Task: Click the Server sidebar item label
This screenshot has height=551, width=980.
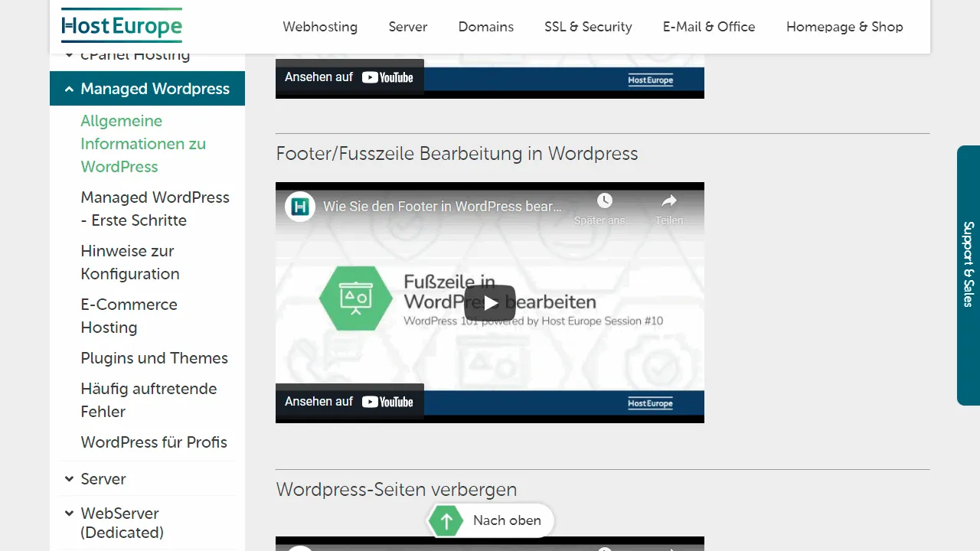Action: click(103, 479)
